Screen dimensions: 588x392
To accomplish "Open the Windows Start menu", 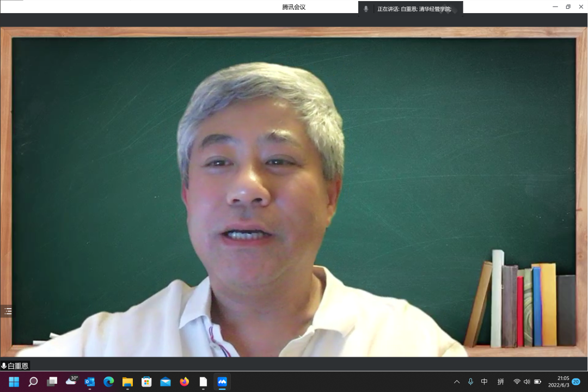I will (14, 382).
